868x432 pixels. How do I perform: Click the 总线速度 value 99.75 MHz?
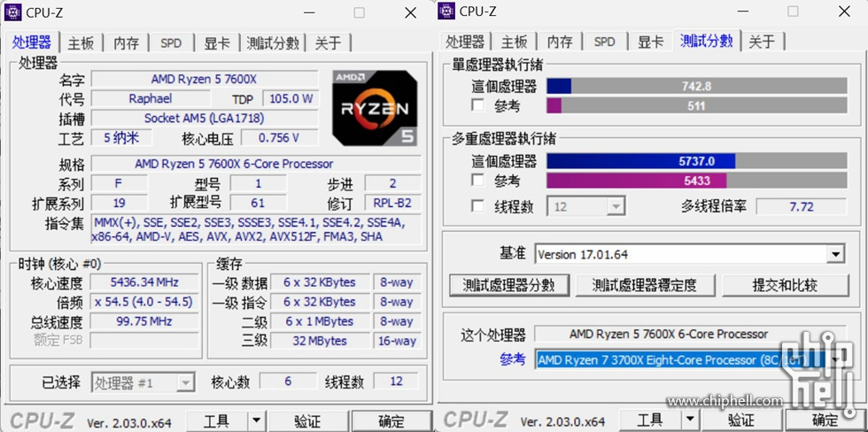point(144,321)
